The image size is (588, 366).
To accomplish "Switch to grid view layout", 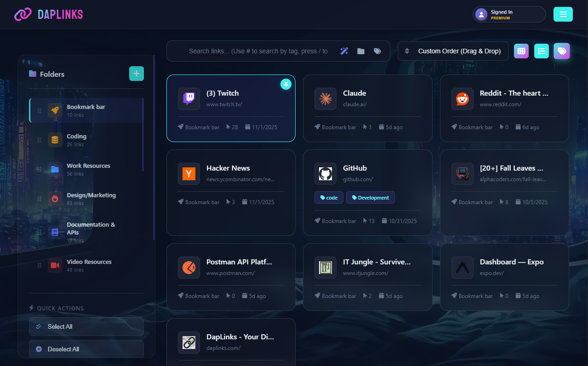I will (x=521, y=51).
